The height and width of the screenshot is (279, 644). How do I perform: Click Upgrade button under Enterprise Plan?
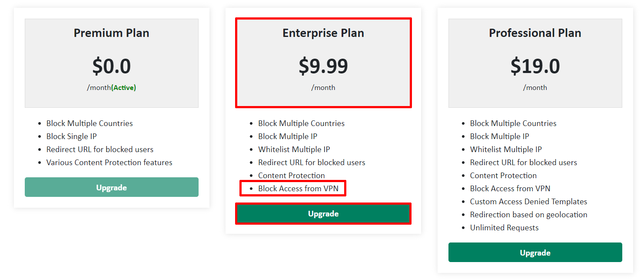tap(323, 213)
